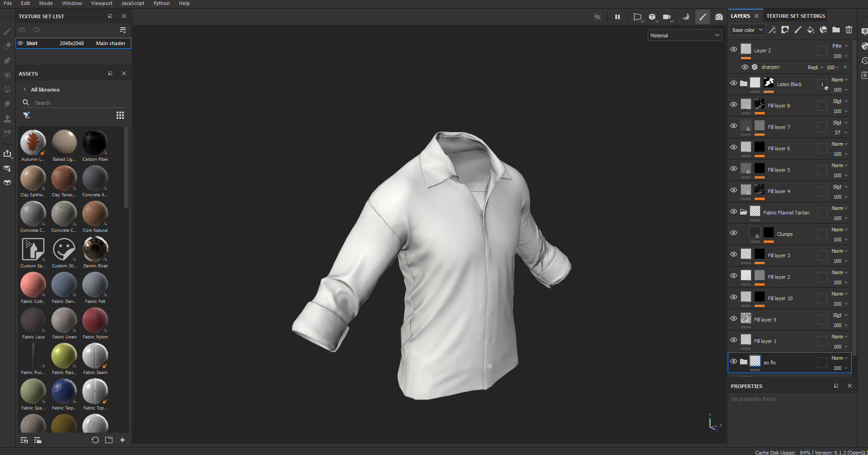Select the Carbon Fiber material thumbnail
The width and height of the screenshot is (868, 455).
95,143
